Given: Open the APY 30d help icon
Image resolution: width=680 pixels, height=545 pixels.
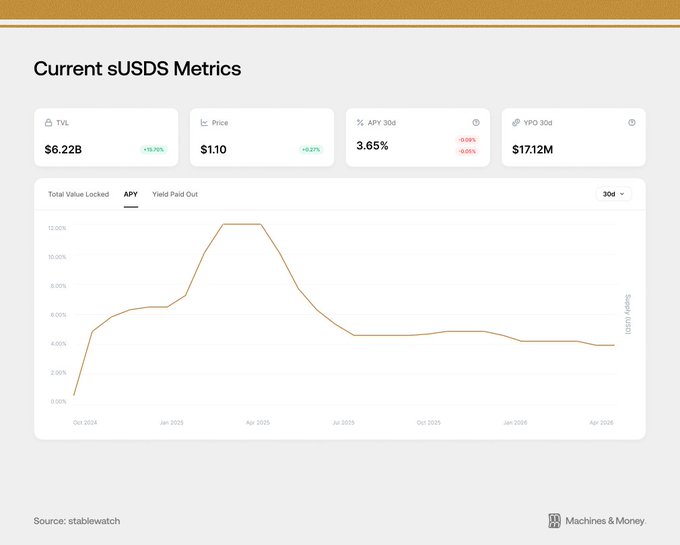Looking at the screenshot, I should 476,123.
